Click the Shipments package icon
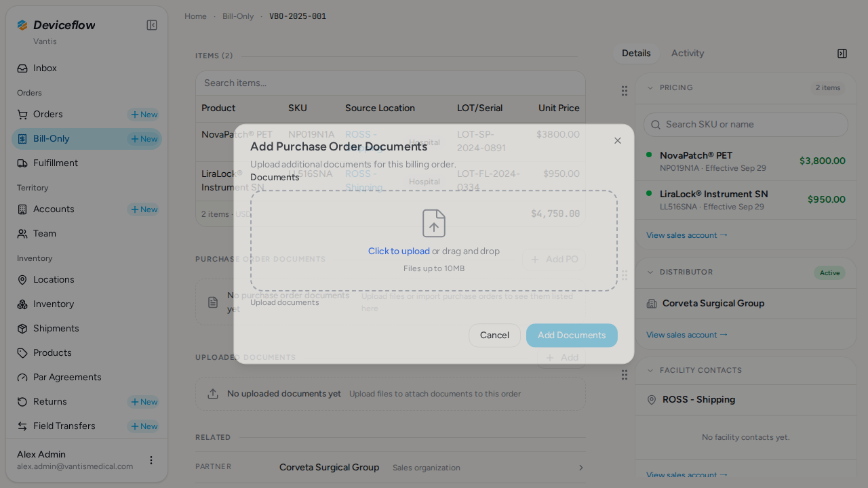 click(x=22, y=329)
